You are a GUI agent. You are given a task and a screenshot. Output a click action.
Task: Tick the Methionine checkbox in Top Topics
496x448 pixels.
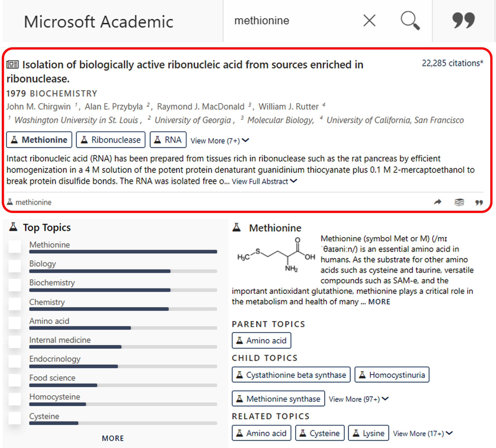[x=15, y=247]
